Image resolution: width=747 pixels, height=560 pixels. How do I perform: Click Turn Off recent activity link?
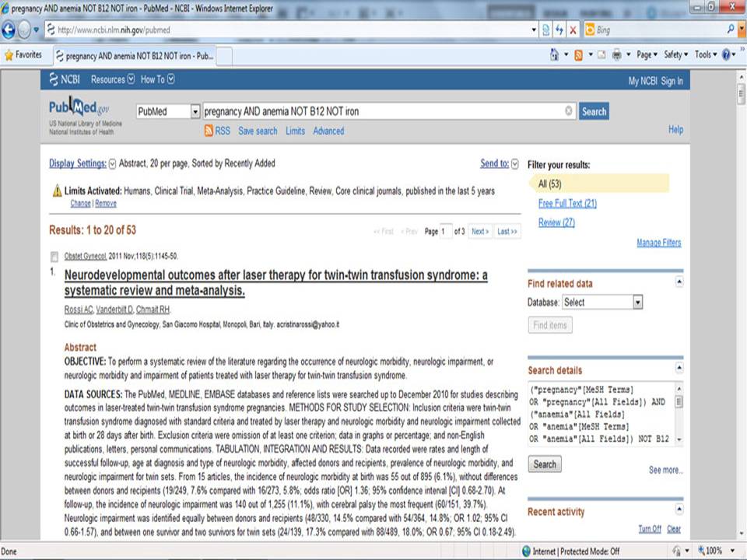tap(649, 529)
